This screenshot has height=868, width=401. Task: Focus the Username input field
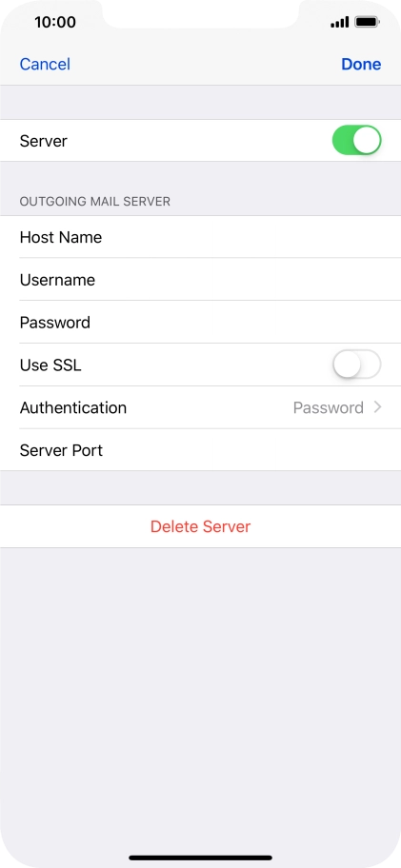click(x=200, y=280)
